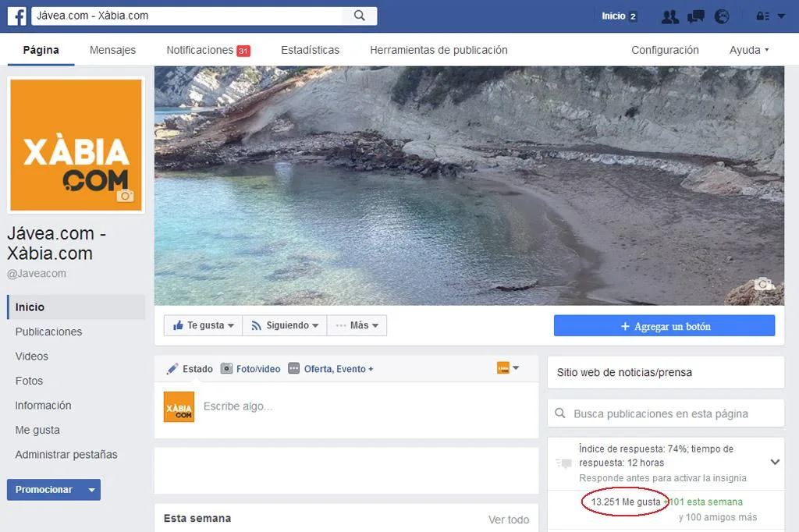
Task: Open the account menu arrow in top bar
Action: click(x=781, y=16)
